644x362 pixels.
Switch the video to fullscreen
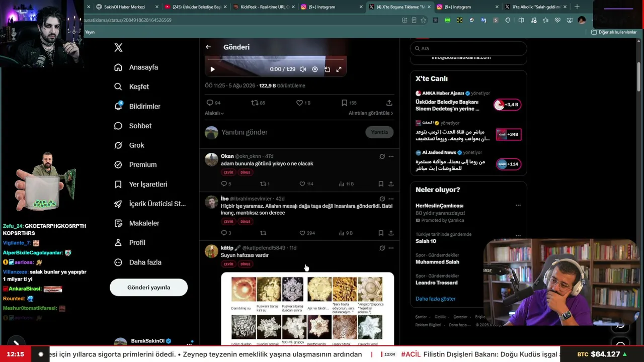339,69
